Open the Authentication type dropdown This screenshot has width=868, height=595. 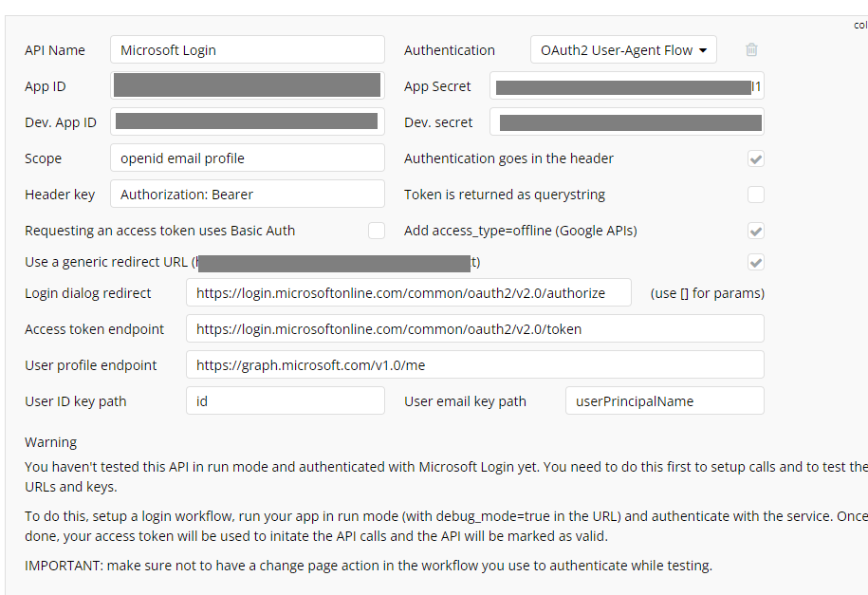pos(623,50)
